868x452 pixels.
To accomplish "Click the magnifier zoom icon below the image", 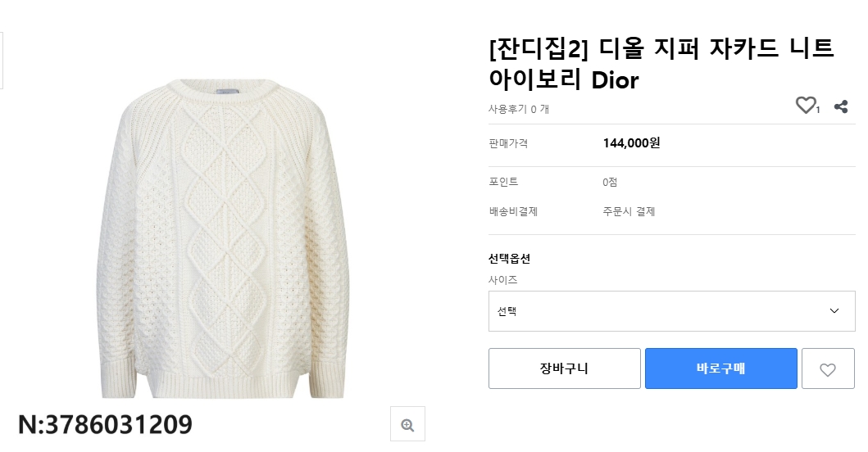I will pos(407,424).
